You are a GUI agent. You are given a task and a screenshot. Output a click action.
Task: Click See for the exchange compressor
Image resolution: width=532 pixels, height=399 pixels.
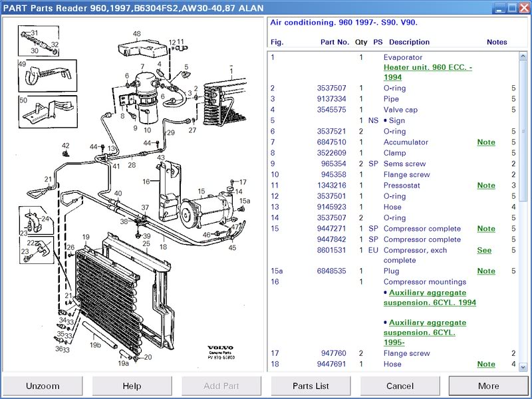point(485,249)
